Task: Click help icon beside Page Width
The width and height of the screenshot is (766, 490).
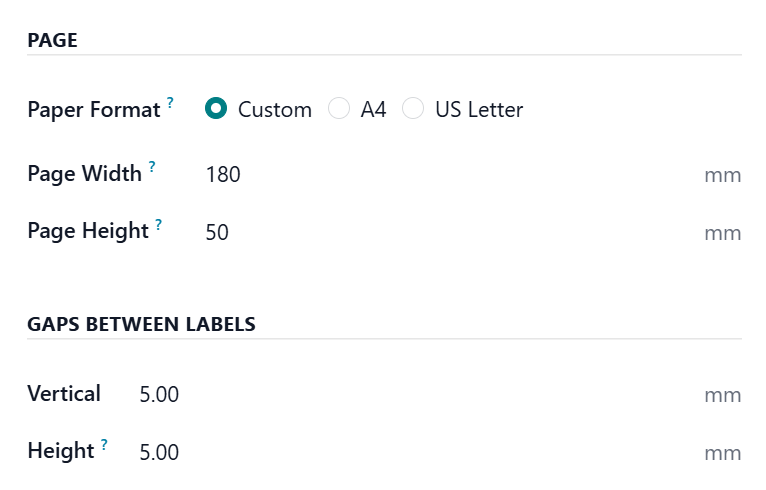Action: tap(152, 167)
